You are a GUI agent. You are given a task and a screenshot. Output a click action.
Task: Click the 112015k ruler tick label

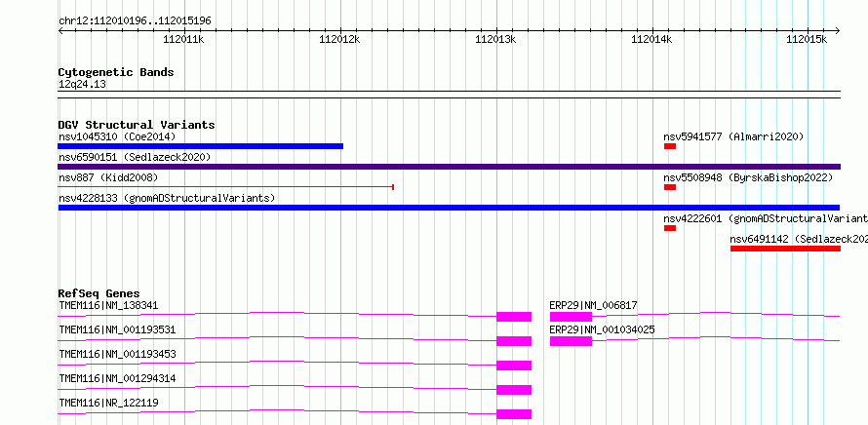pos(808,39)
